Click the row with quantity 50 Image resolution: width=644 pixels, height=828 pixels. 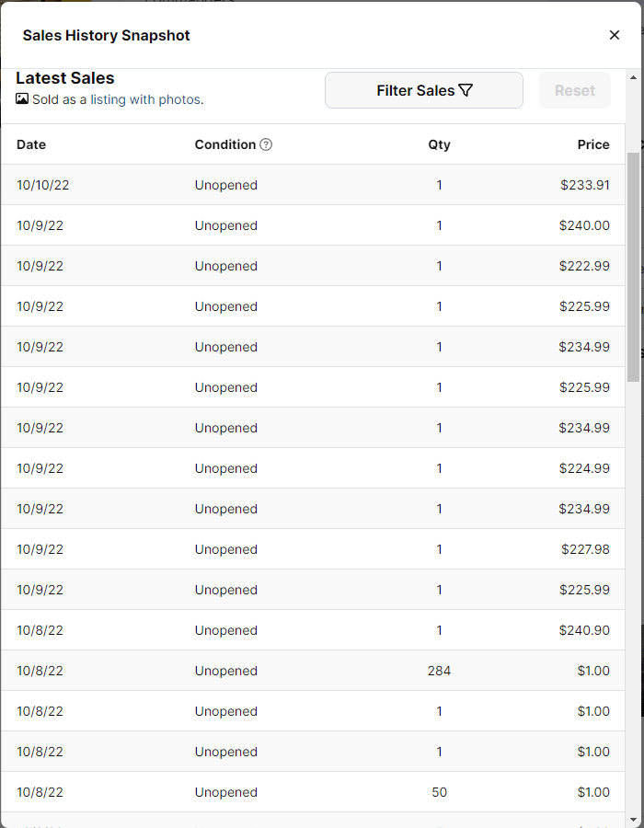pos(313,792)
